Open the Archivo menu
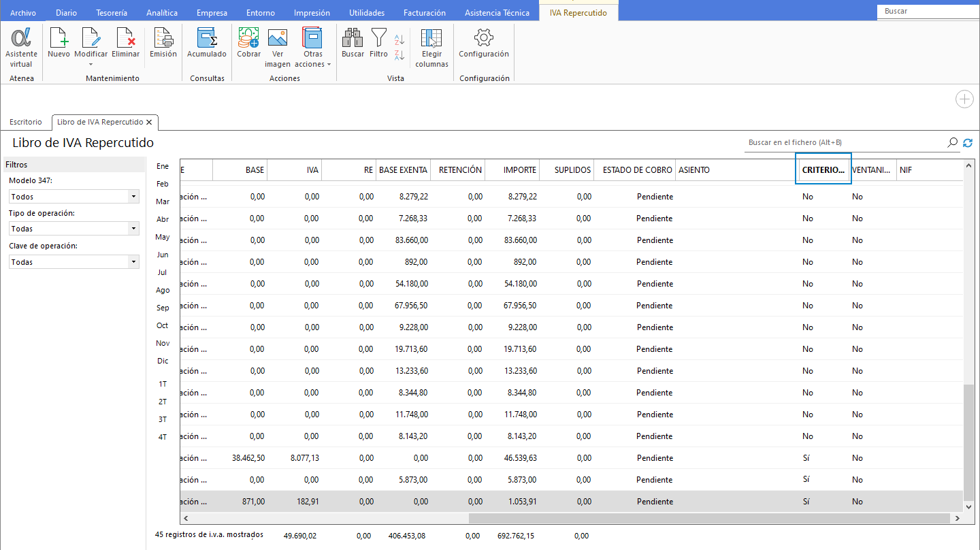This screenshot has height=550, width=980. pos(22,13)
